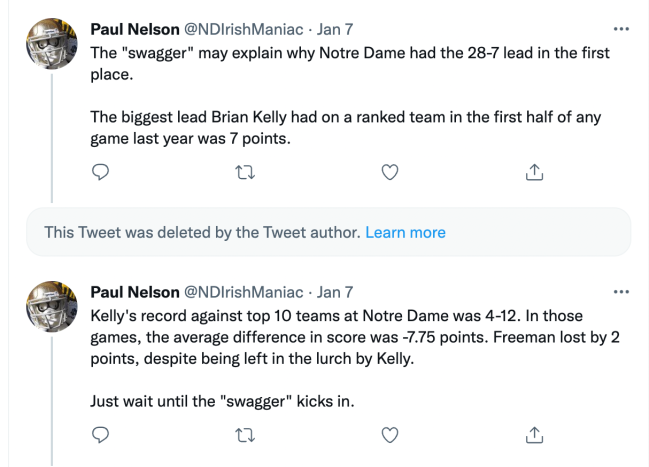The width and height of the screenshot is (649, 467).
Task: Click the deleted Tweet notice banner
Action: [x=200, y=232]
